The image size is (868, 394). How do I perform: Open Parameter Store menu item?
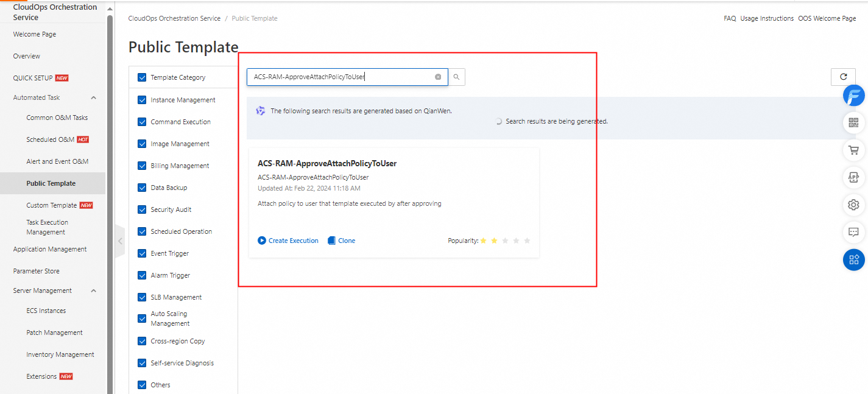[37, 271]
